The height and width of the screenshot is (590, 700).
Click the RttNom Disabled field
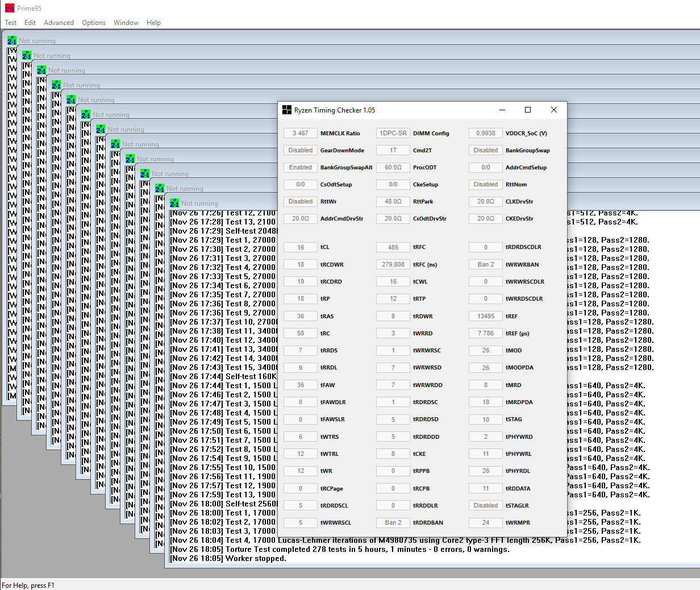(x=486, y=184)
